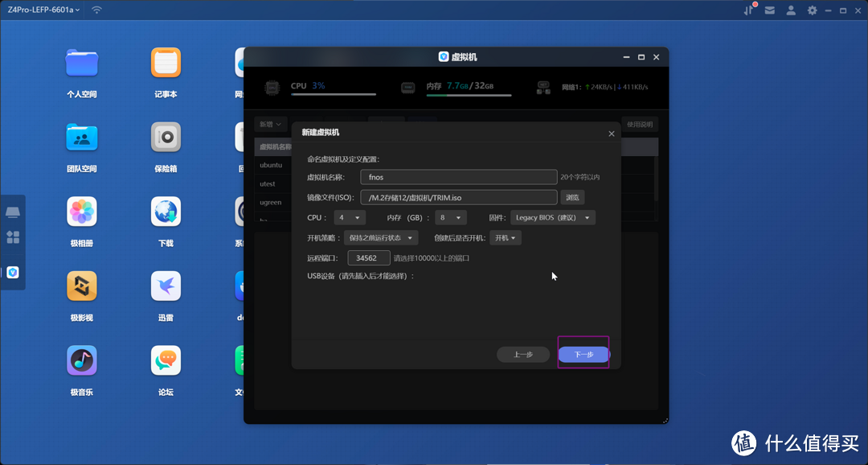
Task: Launch the 迅雷 download app
Action: (166, 286)
